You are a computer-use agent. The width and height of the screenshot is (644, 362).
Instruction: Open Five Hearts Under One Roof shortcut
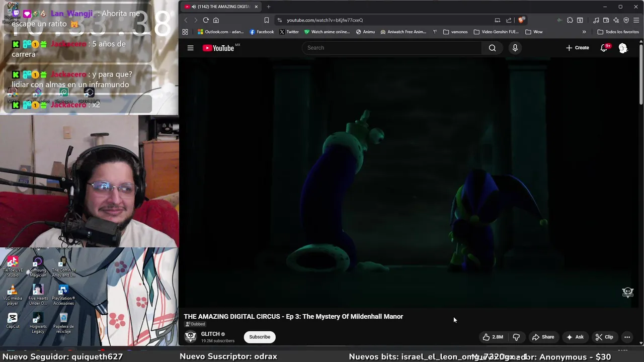click(38, 295)
